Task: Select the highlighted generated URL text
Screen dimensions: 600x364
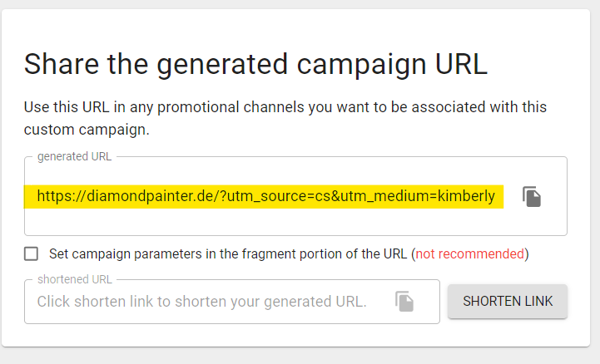Action: point(265,197)
